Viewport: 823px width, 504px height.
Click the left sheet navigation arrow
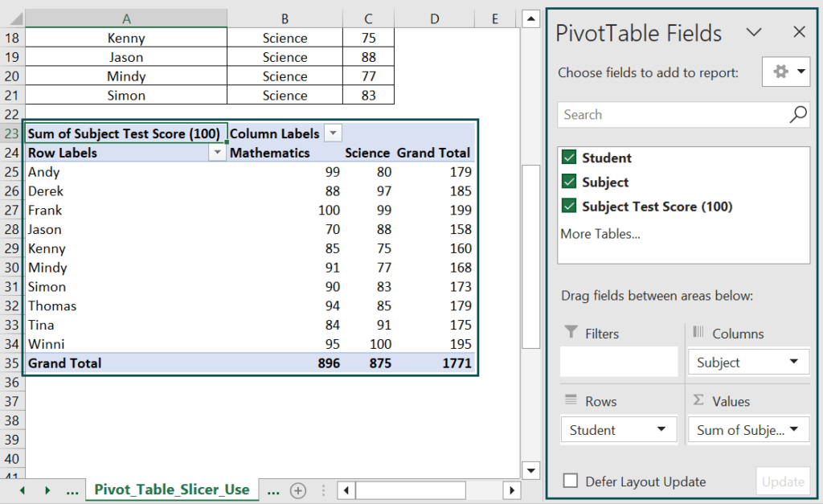point(22,490)
